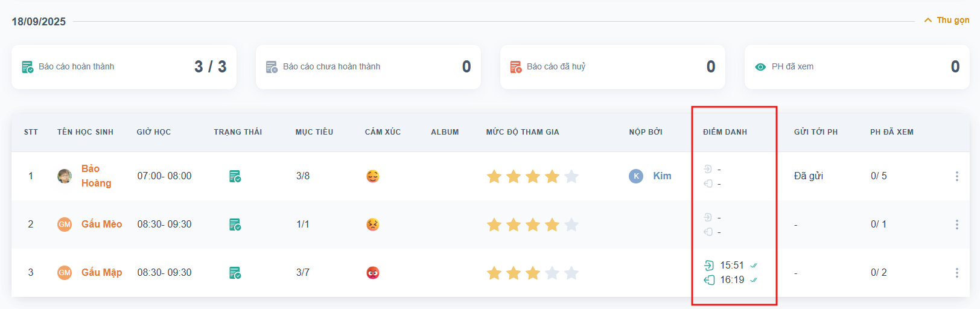Click the eye icon on PH đã xem card
Image resolution: width=980 pixels, height=309 pixels.
760,67
